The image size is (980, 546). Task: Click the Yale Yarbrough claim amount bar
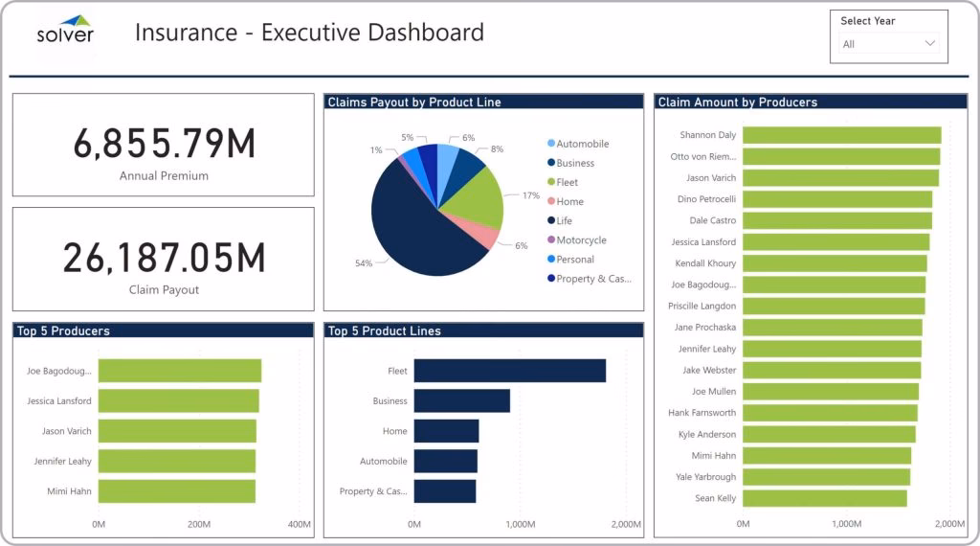[826, 477]
